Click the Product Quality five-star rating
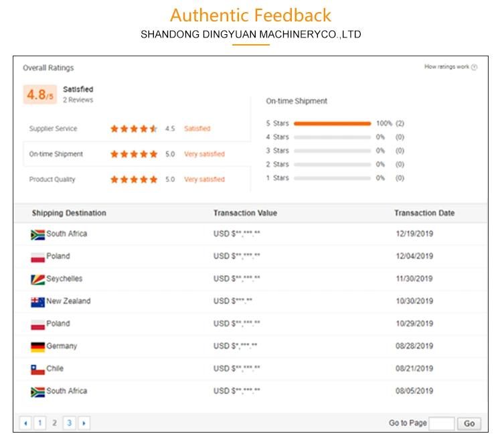 (x=134, y=179)
